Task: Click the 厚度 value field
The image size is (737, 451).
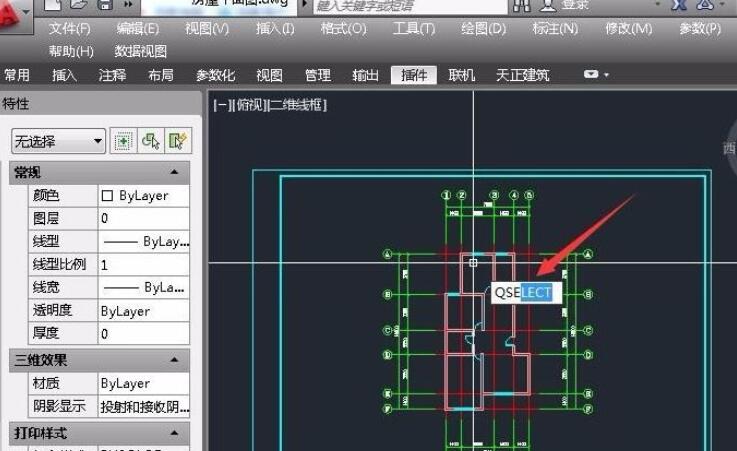Action: [143, 334]
